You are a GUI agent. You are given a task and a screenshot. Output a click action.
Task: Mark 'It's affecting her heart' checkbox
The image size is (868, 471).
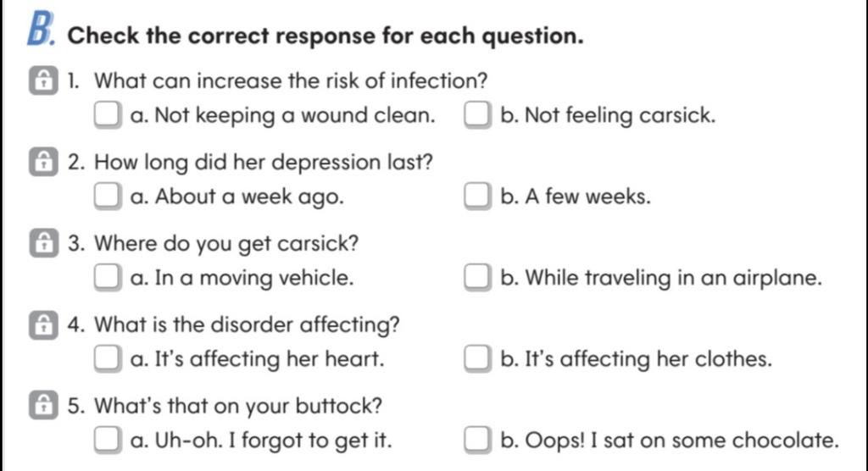(108, 358)
